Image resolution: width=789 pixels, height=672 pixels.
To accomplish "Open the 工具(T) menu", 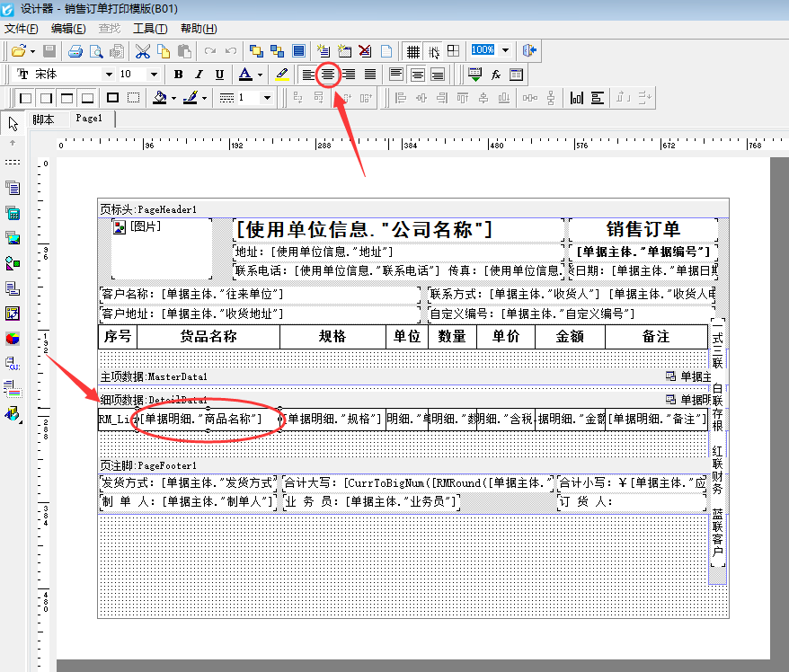I will click(148, 29).
